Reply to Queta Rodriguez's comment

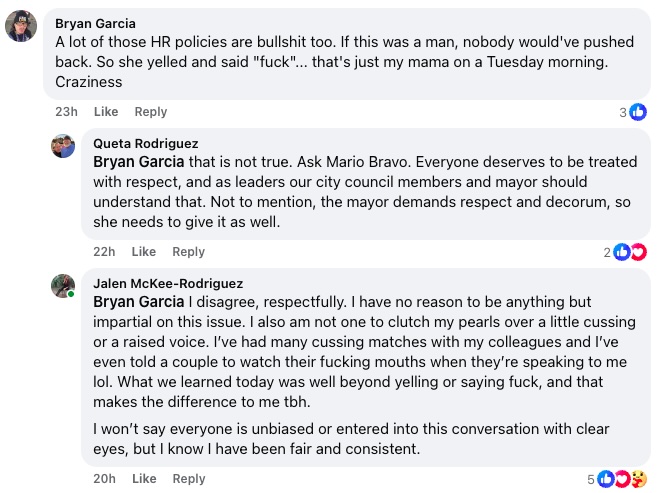(188, 252)
